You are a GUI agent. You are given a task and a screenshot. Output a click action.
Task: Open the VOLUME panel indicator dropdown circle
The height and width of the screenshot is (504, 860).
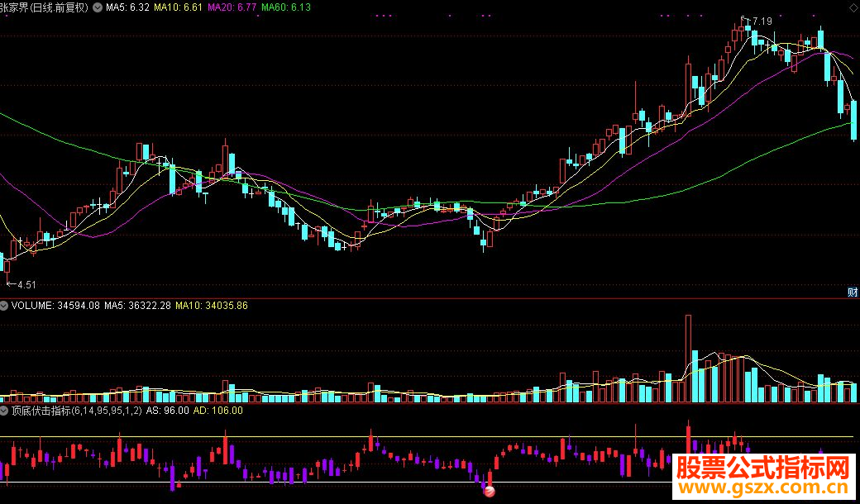coord(4,306)
